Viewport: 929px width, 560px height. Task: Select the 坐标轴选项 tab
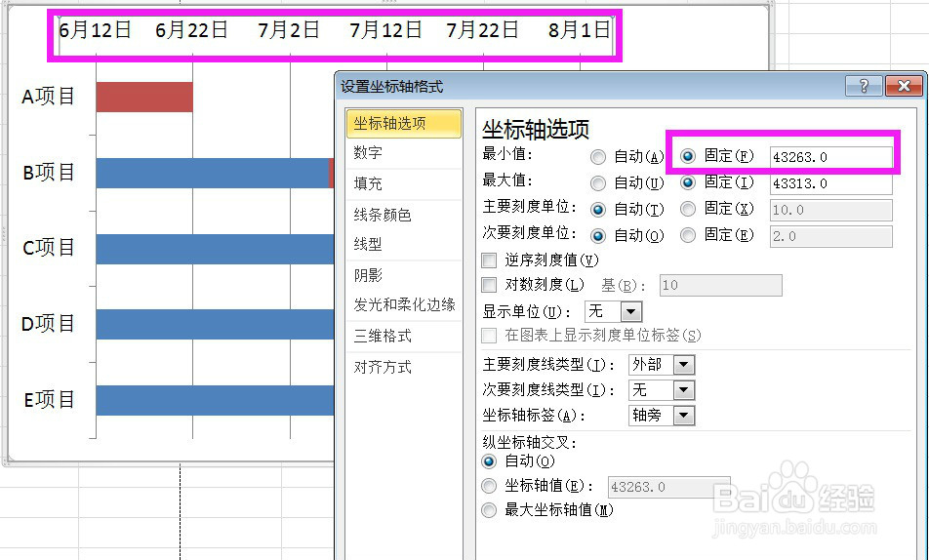(x=403, y=123)
